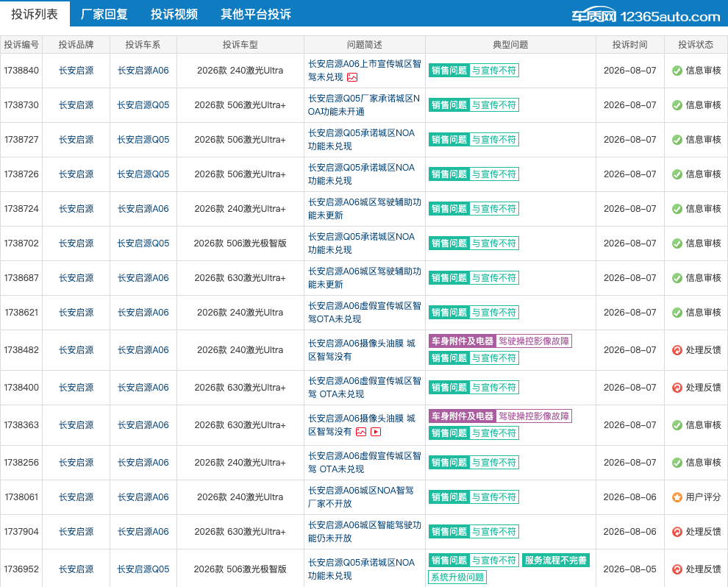728x587 pixels.
Task: Open the 投诉视频 tab
Action: (x=174, y=14)
